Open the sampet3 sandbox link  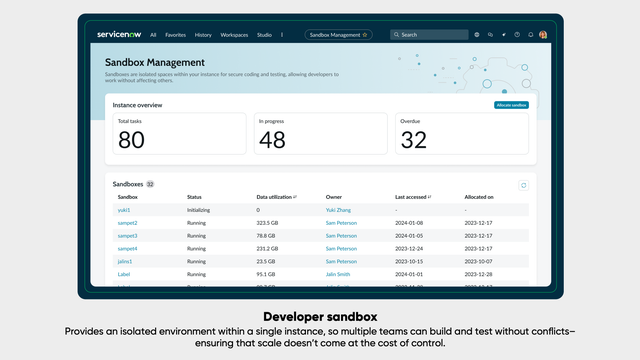pos(127,236)
